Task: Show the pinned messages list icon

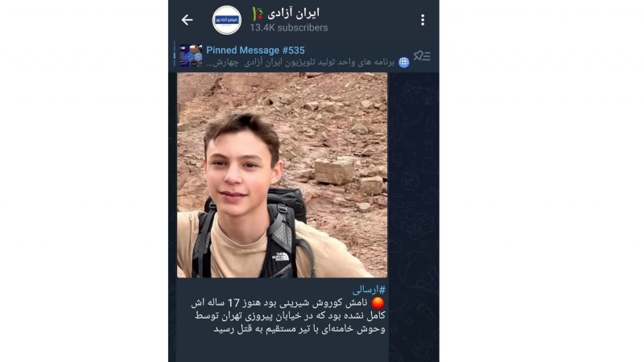Action: click(422, 56)
